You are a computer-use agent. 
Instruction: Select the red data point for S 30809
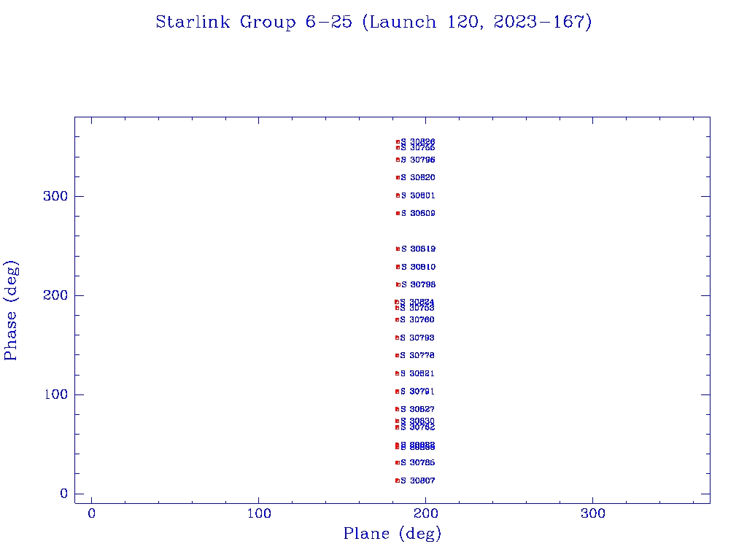point(398,214)
